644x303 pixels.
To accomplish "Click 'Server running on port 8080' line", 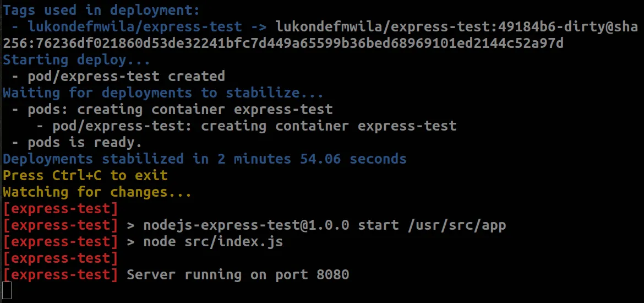I will tap(238, 274).
